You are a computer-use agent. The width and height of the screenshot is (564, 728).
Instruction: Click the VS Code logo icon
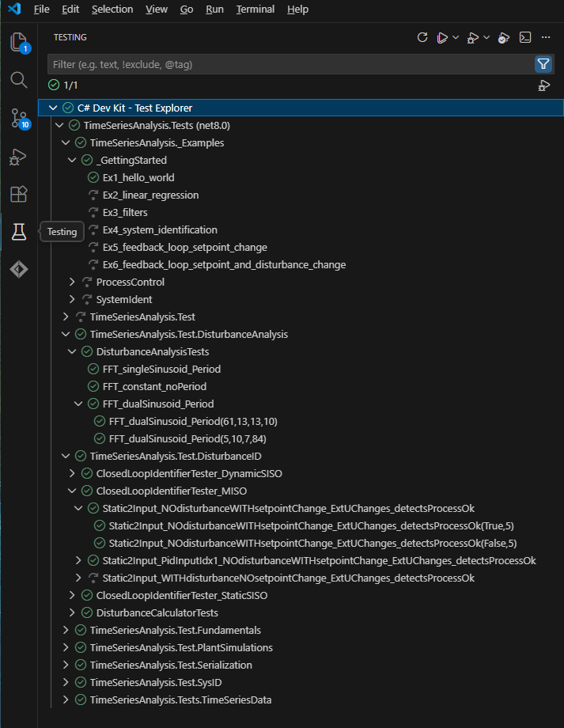[14, 9]
